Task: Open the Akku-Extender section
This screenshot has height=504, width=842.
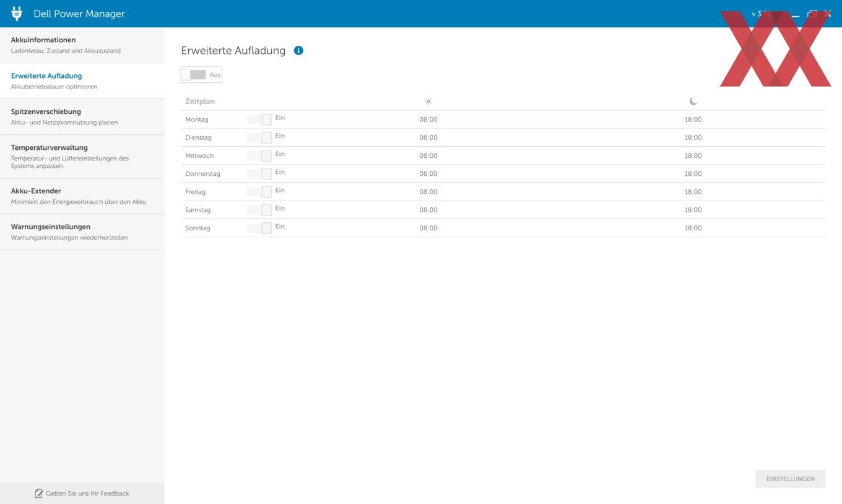Action: coord(82,196)
